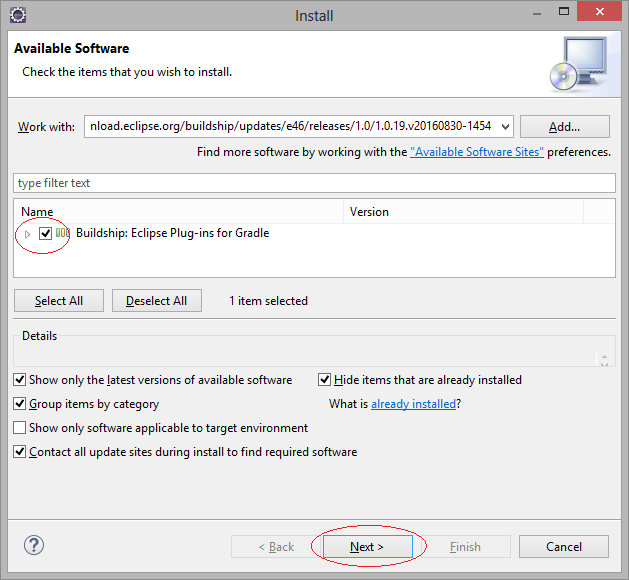Close the Install dialog

coord(600,11)
